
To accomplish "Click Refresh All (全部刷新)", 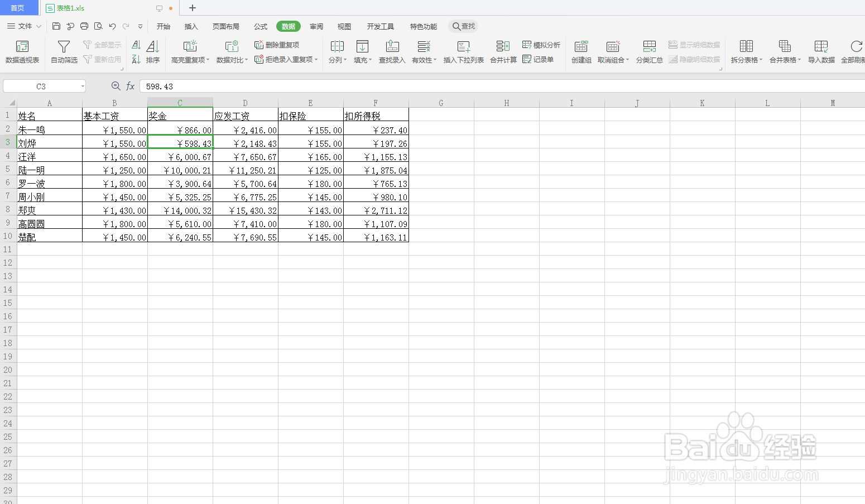I will (x=854, y=51).
